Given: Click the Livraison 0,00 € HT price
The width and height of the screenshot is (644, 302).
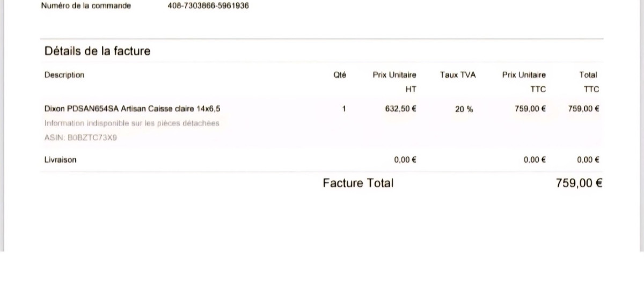Looking at the screenshot, I should pyautogui.click(x=405, y=160).
